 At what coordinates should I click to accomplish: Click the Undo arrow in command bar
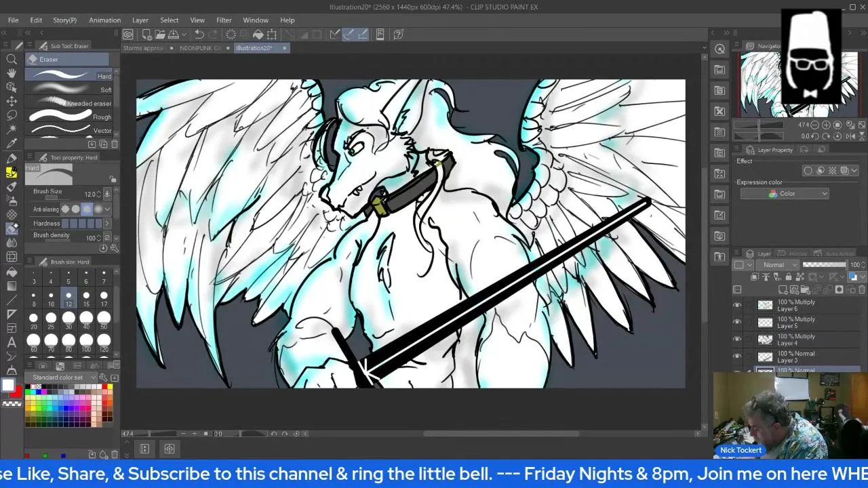pyautogui.click(x=199, y=34)
